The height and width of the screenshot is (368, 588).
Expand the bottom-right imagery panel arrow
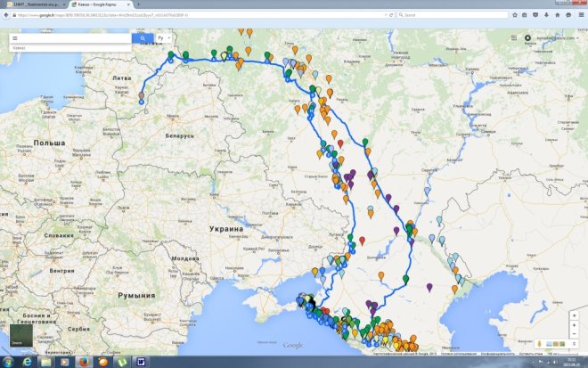tap(574, 344)
